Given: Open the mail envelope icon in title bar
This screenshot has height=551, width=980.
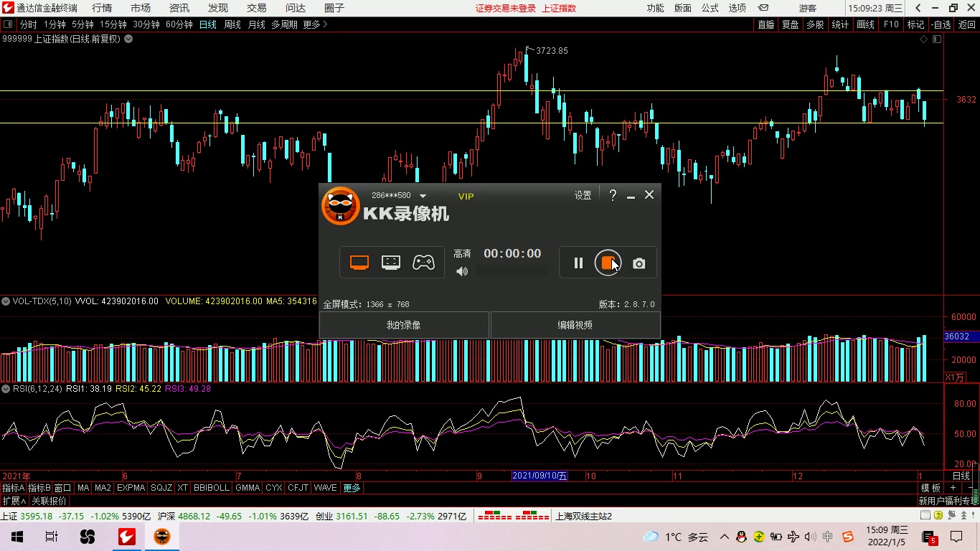Looking at the screenshot, I should [763, 8].
